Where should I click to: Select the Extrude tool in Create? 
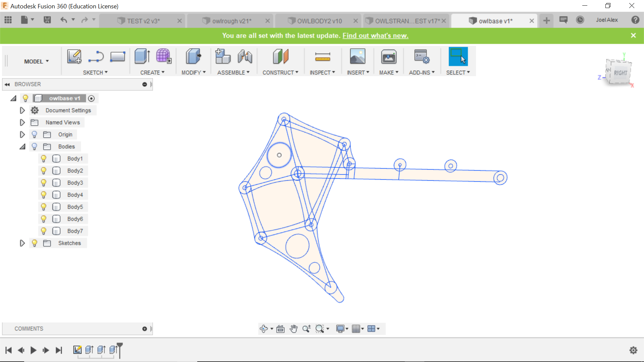coord(142,56)
